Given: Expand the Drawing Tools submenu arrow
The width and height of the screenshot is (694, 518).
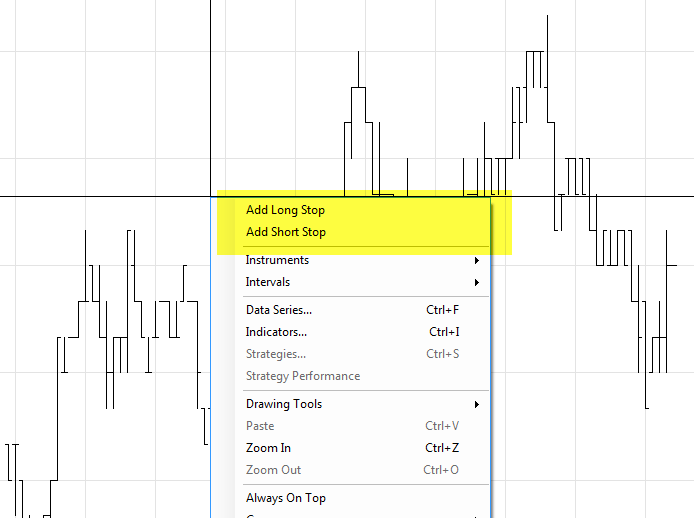Looking at the screenshot, I should tap(477, 405).
